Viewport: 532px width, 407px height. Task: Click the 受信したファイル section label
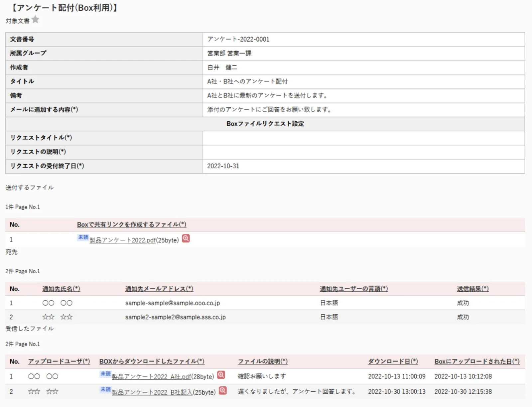click(x=30, y=329)
